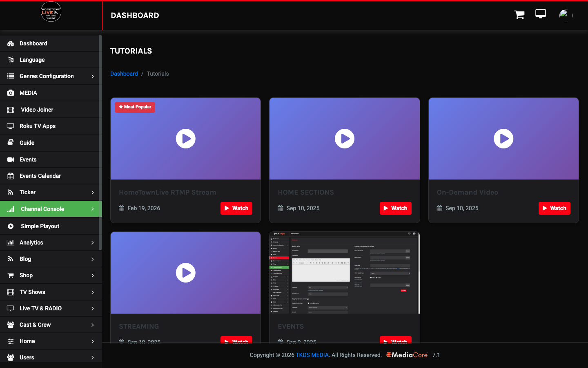Click the Most Popular badge
This screenshot has width=588, height=368.
tap(135, 107)
